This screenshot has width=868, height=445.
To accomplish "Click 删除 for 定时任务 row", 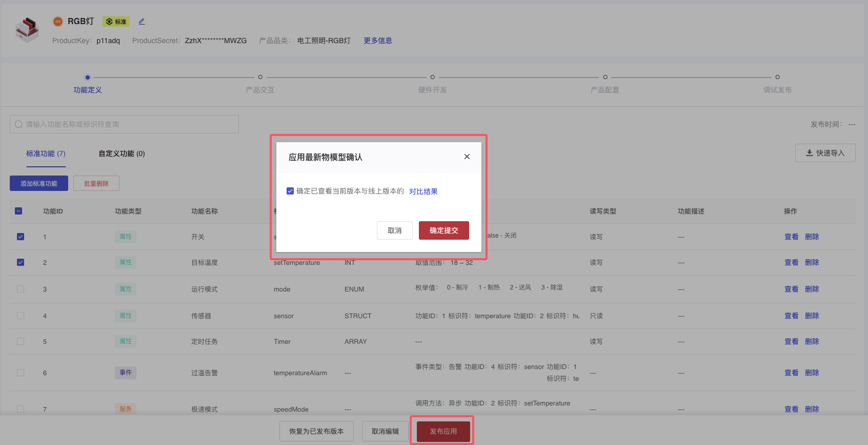I will (x=812, y=341).
